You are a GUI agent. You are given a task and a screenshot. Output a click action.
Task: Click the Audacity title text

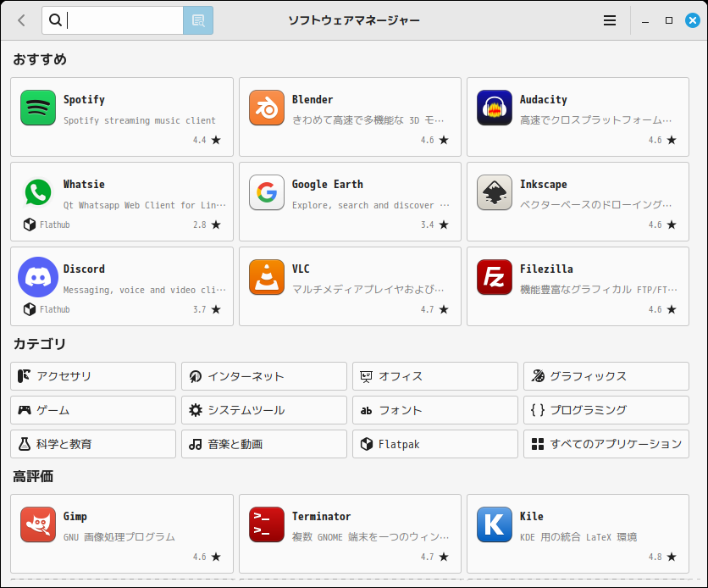(543, 99)
